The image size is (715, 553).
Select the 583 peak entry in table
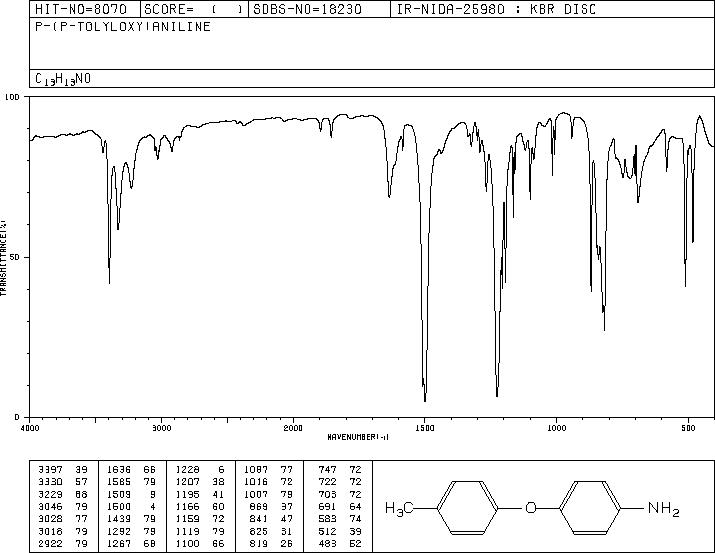[340, 519]
